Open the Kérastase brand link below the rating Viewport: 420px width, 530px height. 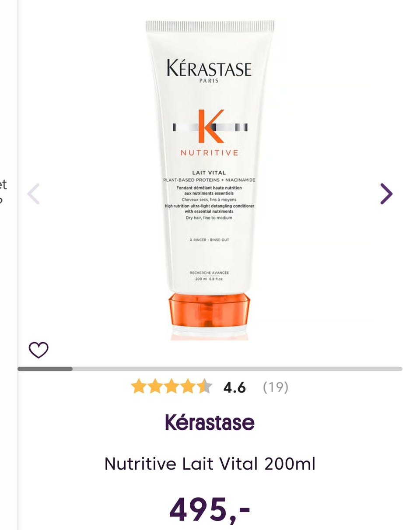click(210, 422)
